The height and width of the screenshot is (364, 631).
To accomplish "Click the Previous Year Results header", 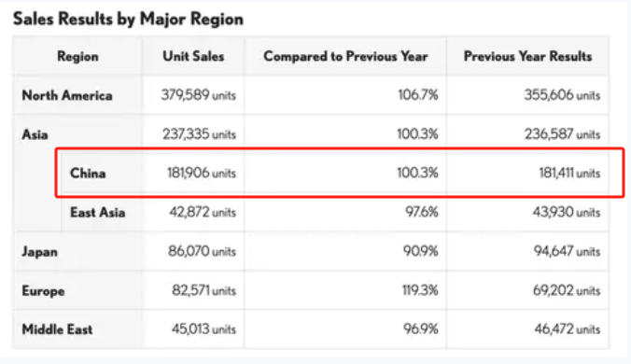I will [x=527, y=56].
